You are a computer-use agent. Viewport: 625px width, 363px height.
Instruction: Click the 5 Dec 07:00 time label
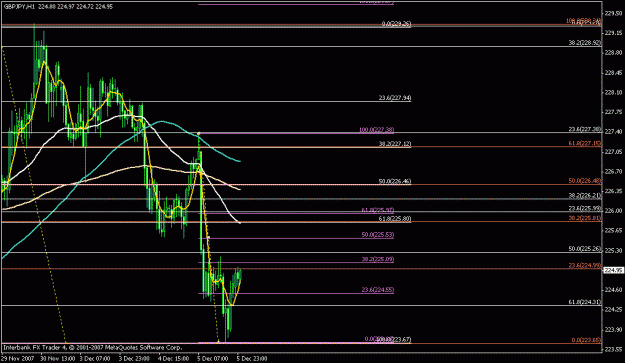click(213, 358)
